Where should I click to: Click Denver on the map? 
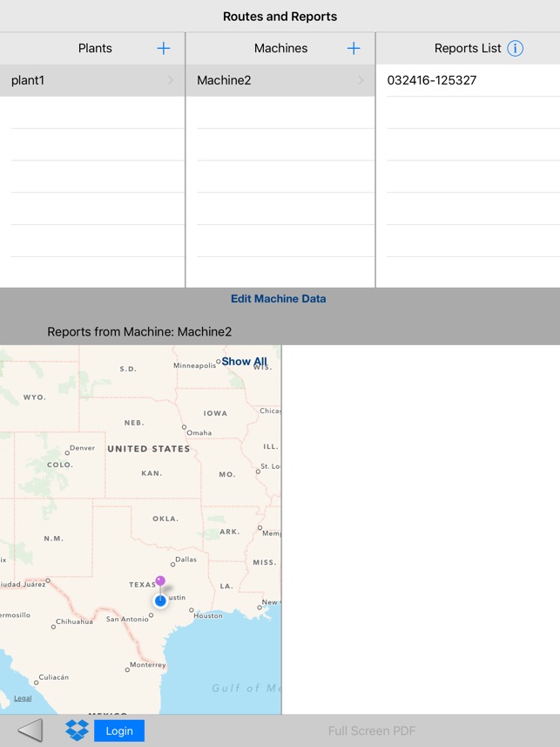[82, 448]
